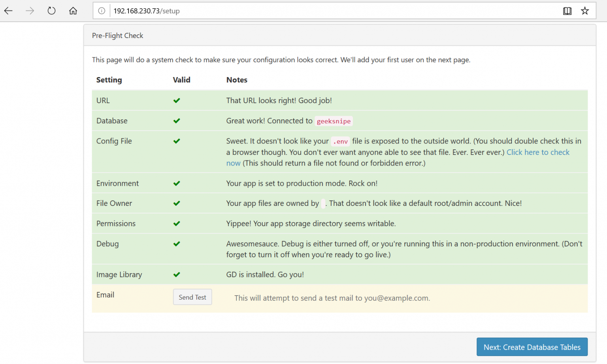Screen dimensions: 607x364
Task: Click the .env code label
Action: click(340, 141)
